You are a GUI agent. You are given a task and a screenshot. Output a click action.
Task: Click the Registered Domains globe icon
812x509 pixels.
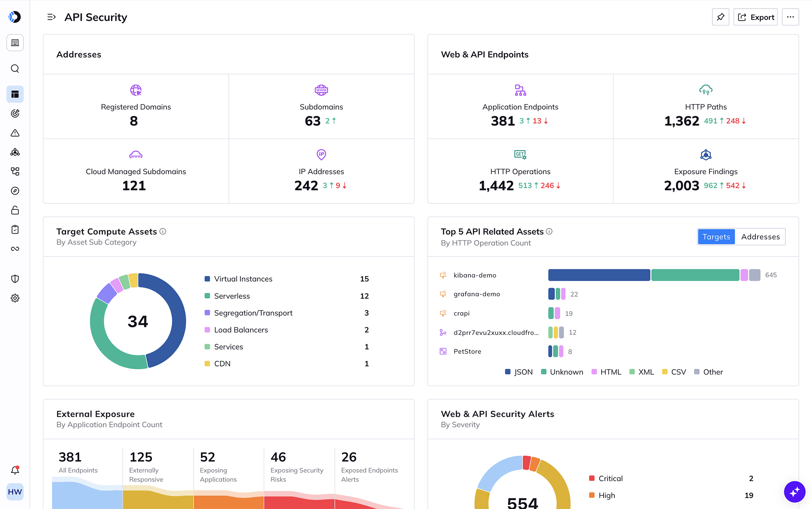click(x=136, y=90)
